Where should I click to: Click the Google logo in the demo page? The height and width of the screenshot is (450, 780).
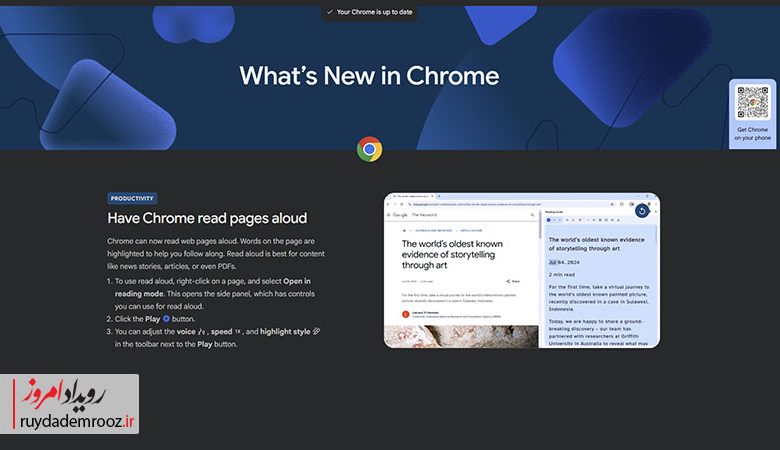400,215
